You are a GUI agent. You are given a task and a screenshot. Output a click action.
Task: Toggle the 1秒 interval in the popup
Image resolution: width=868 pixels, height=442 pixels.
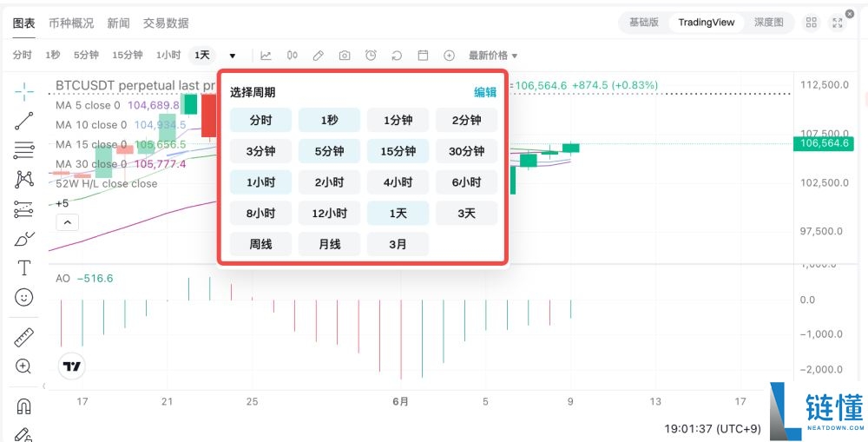(x=329, y=120)
